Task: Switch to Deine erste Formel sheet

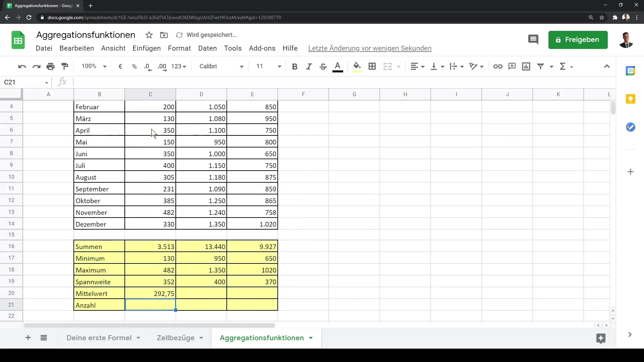Action: pyautogui.click(x=99, y=338)
